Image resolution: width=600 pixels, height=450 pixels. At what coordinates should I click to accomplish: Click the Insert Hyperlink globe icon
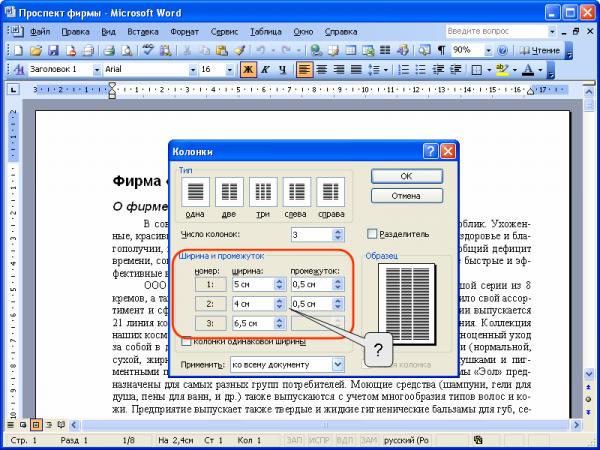coord(316,51)
